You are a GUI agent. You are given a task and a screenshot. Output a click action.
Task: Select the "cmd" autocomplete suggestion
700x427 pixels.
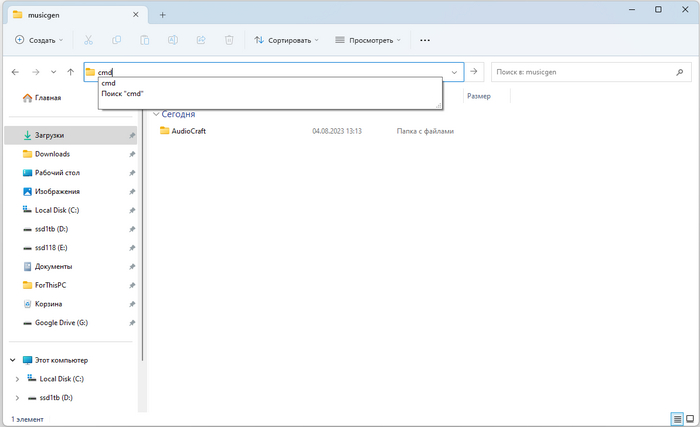108,83
